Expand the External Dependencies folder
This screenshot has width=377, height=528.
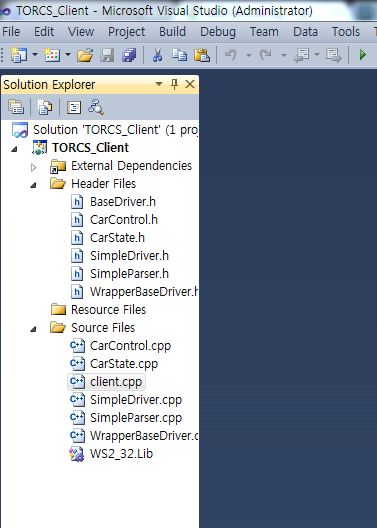pyautogui.click(x=33, y=167)
